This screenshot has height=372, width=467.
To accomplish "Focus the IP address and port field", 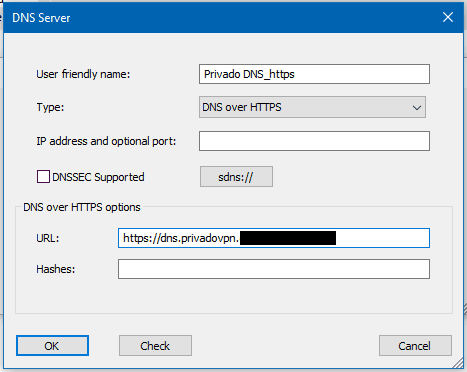I will pos(314,141).
